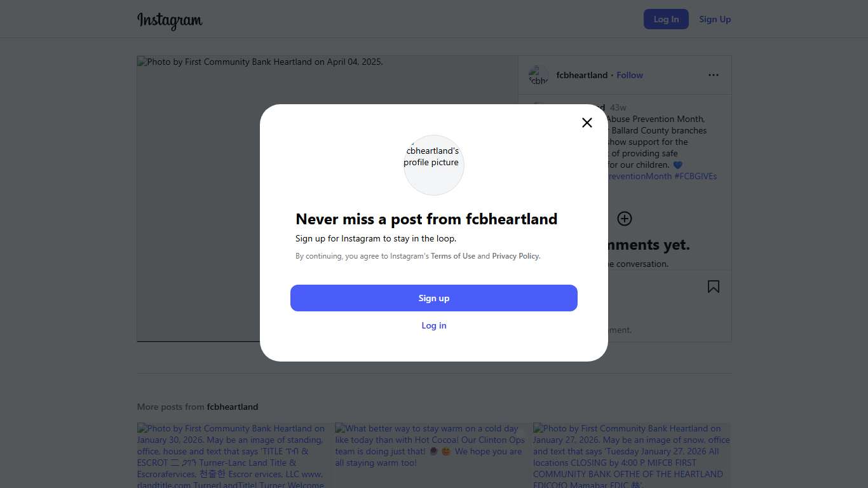Click the Instagram logo in the header
Image resolution: width=868 pixels, height=488 pixels.
(170, 20)
